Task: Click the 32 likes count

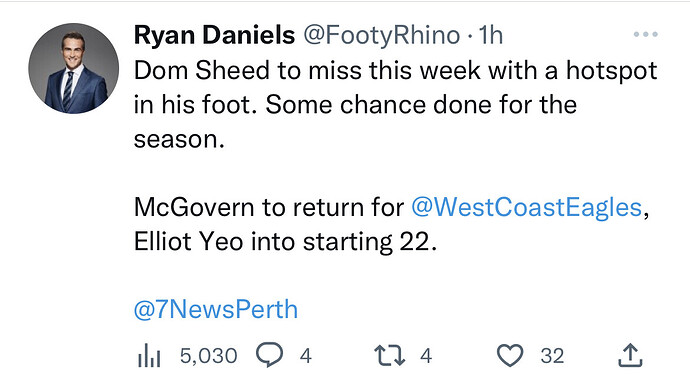Action: pos(552,355)
